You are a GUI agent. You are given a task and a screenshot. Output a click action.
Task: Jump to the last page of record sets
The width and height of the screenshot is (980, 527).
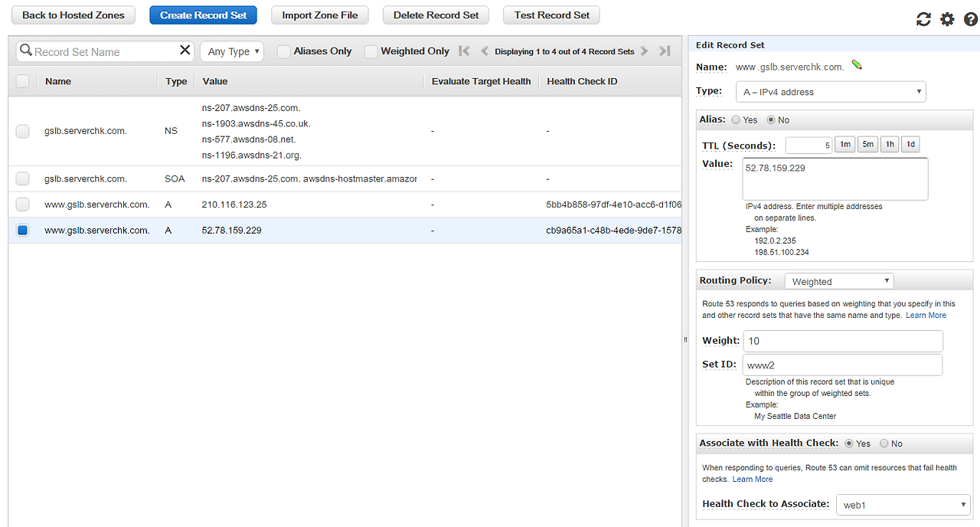pyautogui.click(x=664, y=51)
